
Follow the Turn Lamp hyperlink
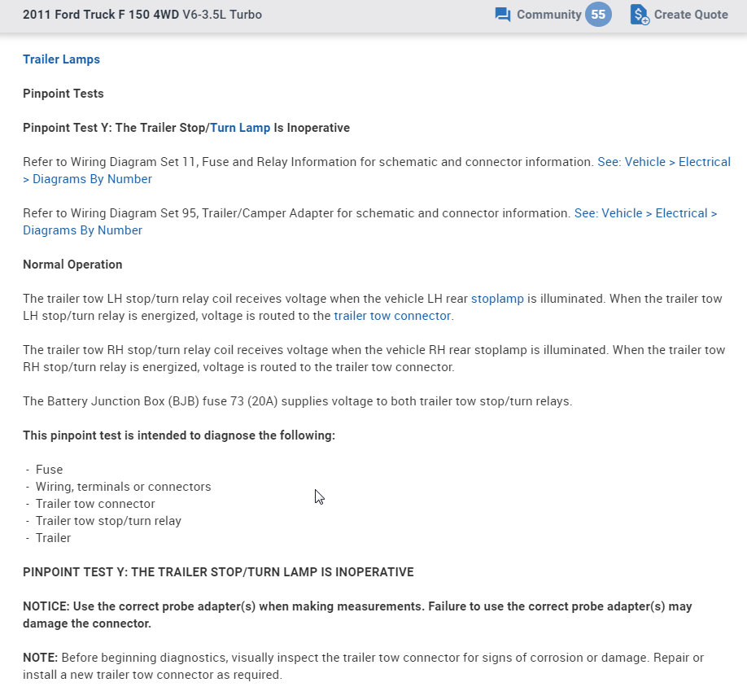[240, 128]
